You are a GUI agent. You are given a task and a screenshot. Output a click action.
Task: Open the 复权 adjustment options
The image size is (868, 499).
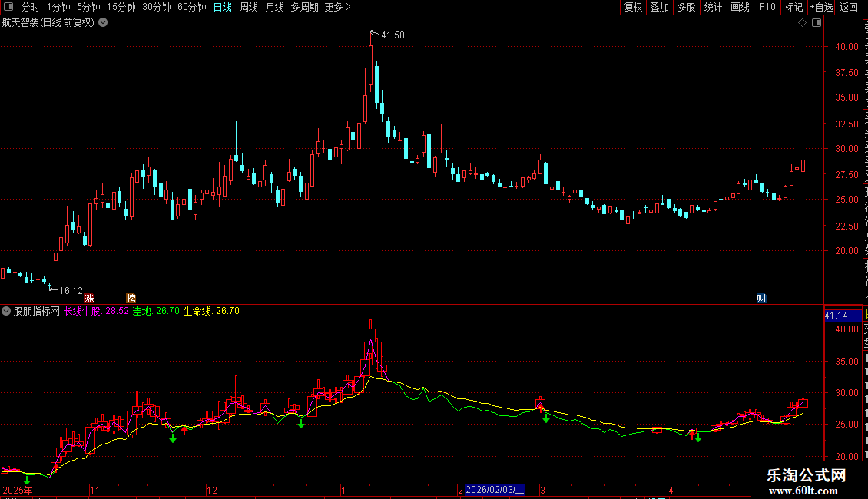click(x=633, y=7)
